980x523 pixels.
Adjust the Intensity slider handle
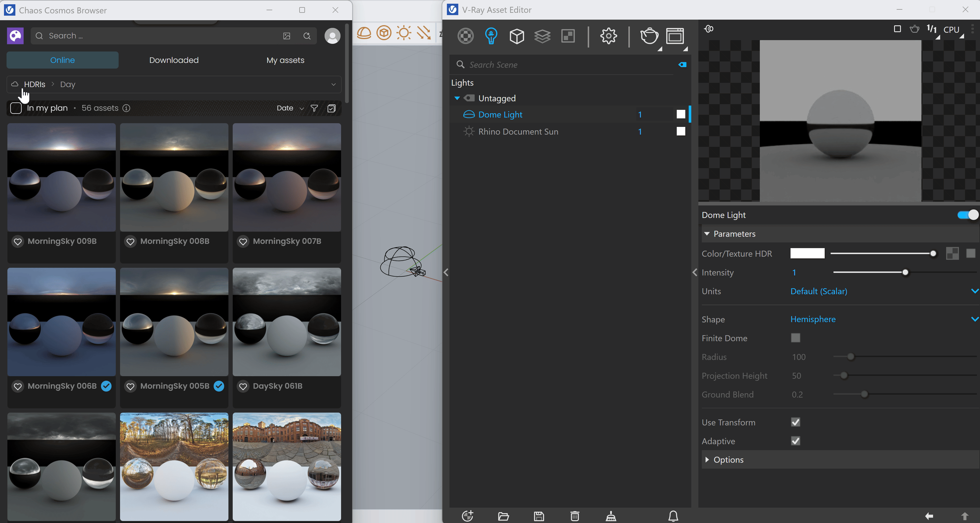[x=905, y=272]
